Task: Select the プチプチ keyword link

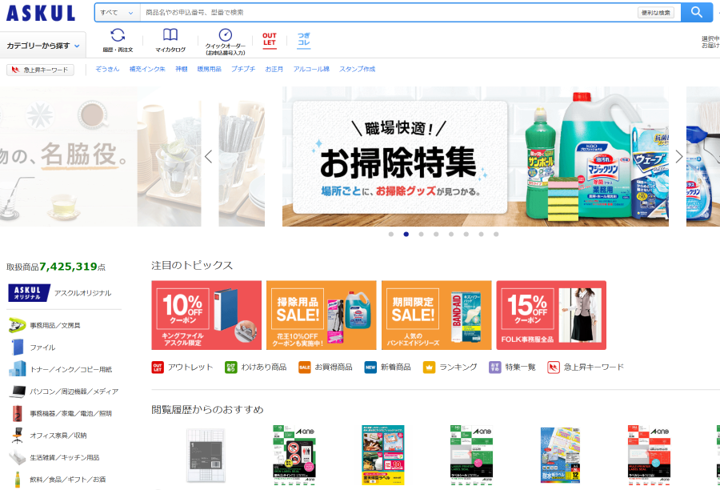Action: point(243,69)
